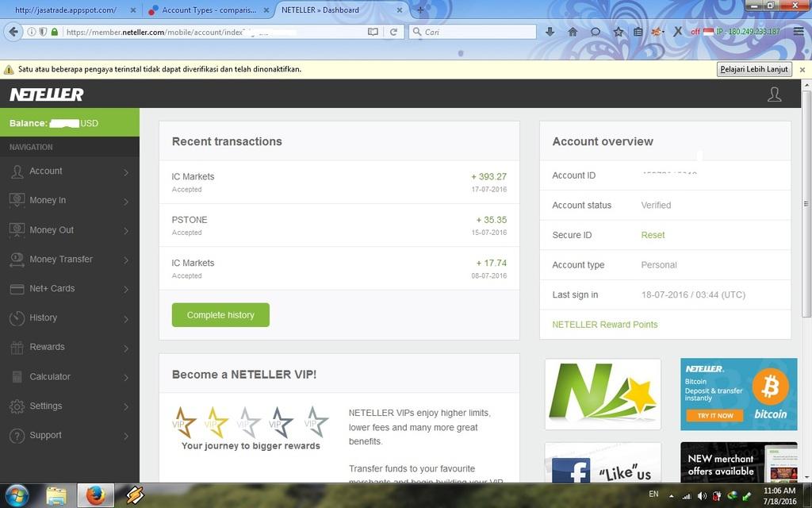
Task: Select the NETELLER Dashboard tab
Action: click(x=342, y=10)
